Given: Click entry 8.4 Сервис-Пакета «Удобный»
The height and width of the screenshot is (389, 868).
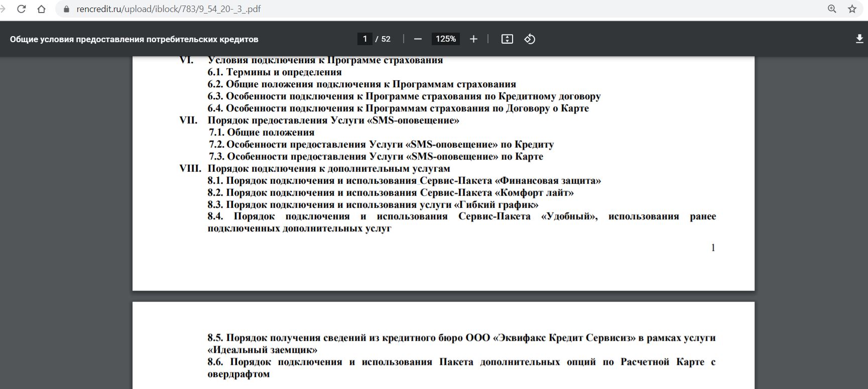Looking at the screenshot, I should click(462, 222).
